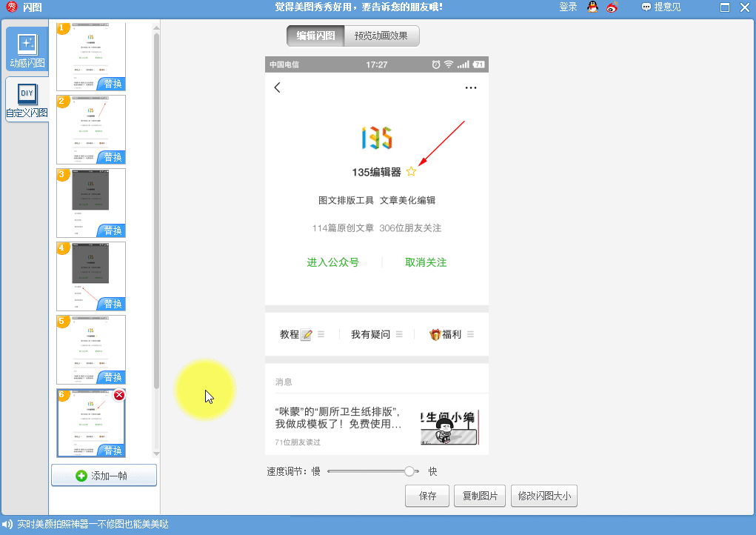Click 修改闪图大小 button
Viewport: 756px width, 535px height.
click(x=543, y=496)
